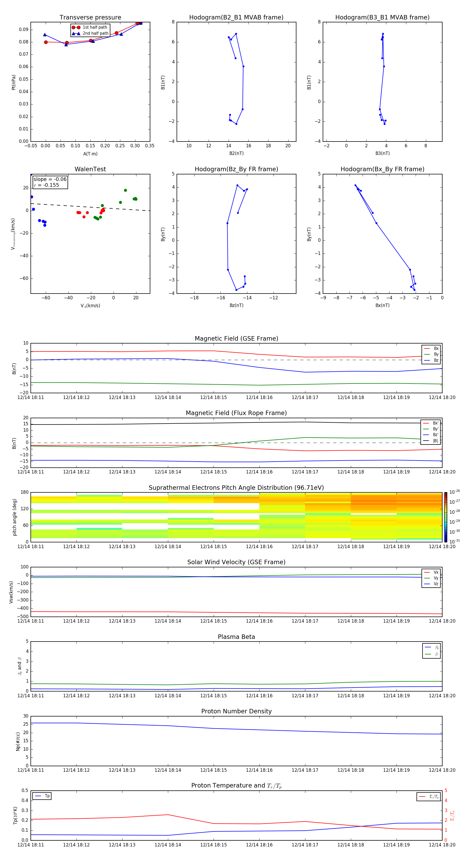The image size is (473, 868).
Task: Click the 'Bx(nT)' x-axis label
Action: 382,305
